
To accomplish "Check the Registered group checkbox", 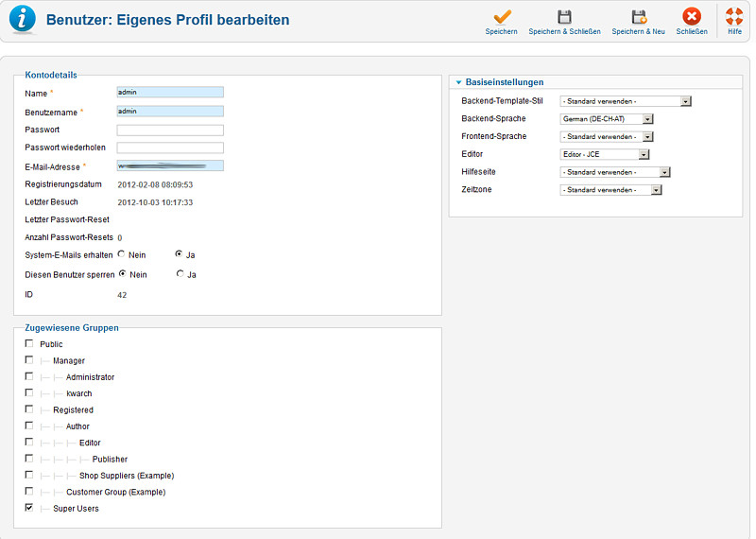I will click(x=29, y=409).
